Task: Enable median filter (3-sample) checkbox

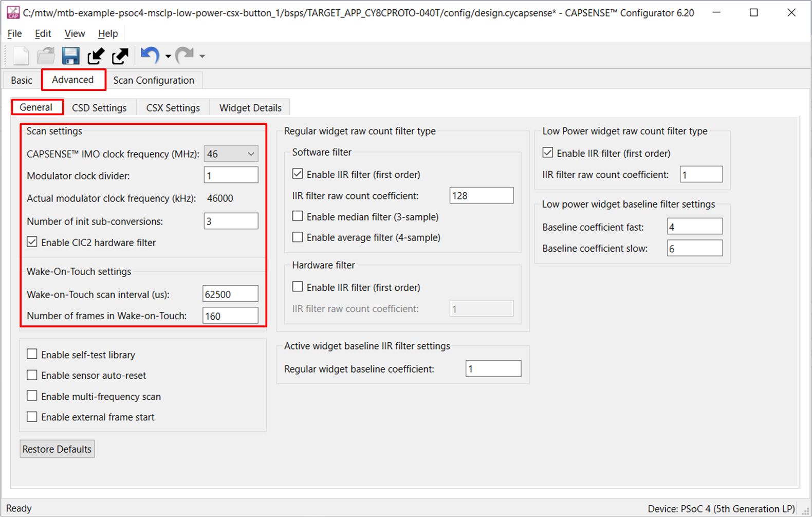Action: pos(298,216)
